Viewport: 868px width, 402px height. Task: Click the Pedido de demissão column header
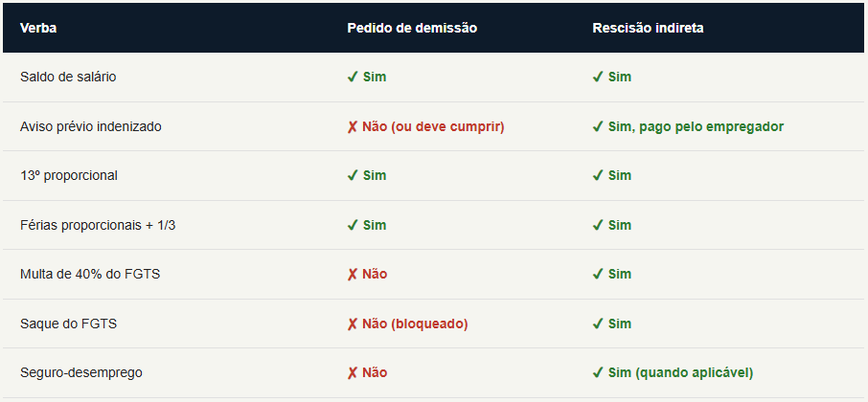(412, 28)
